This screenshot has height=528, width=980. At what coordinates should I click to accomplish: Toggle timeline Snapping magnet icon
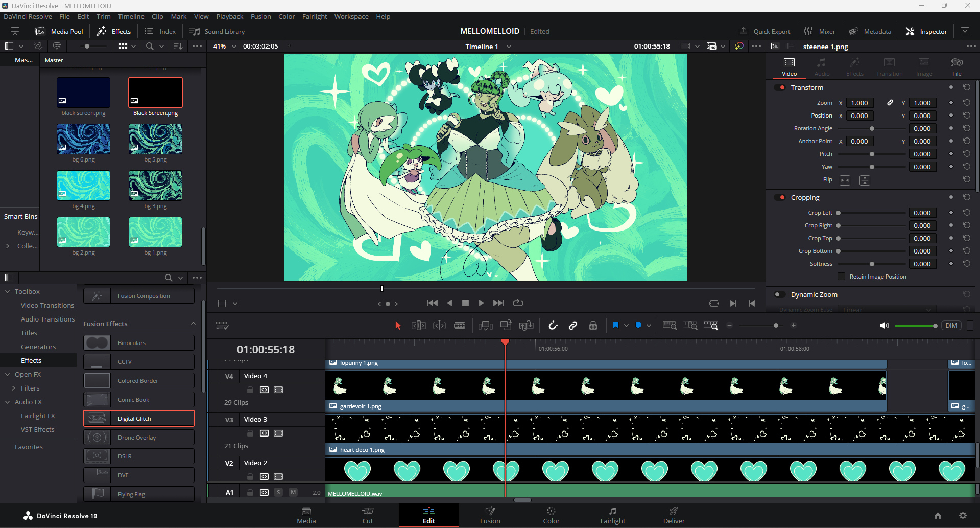(x=553, y=326)
